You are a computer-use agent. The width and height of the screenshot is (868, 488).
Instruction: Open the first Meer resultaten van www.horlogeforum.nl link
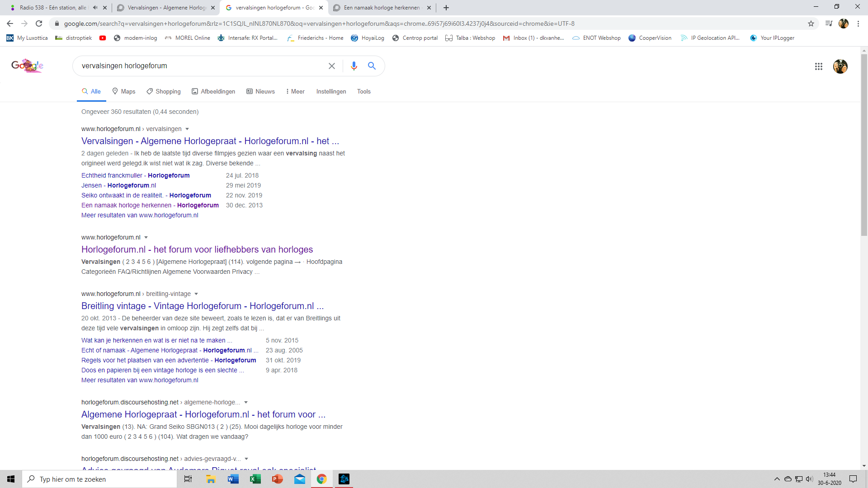pos(140,215)
